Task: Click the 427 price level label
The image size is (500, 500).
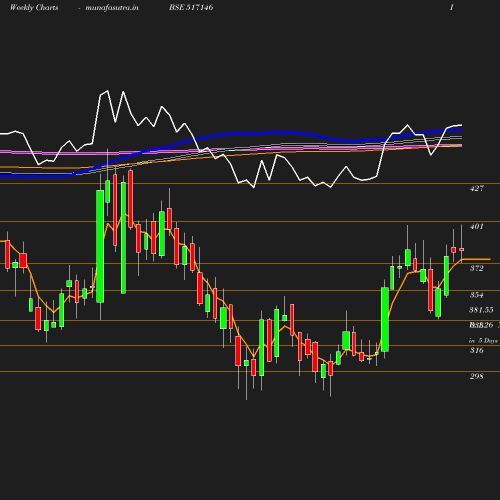Action: [x=477, y=189]
